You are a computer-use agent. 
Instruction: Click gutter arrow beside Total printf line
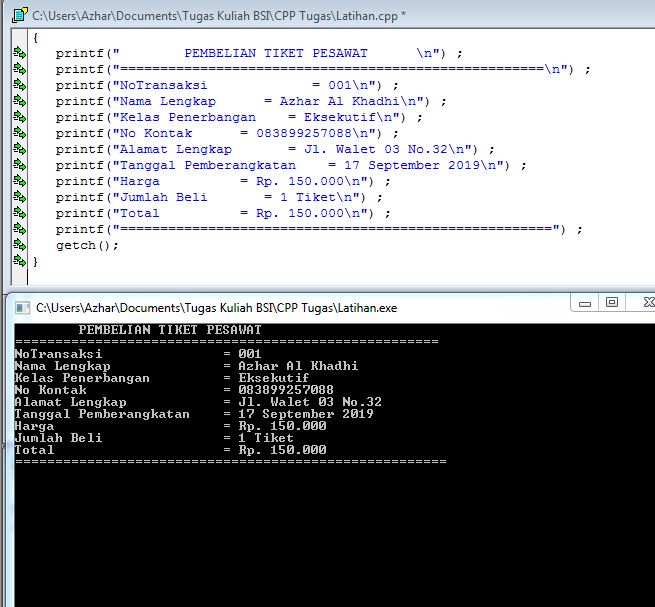point(20,213)
